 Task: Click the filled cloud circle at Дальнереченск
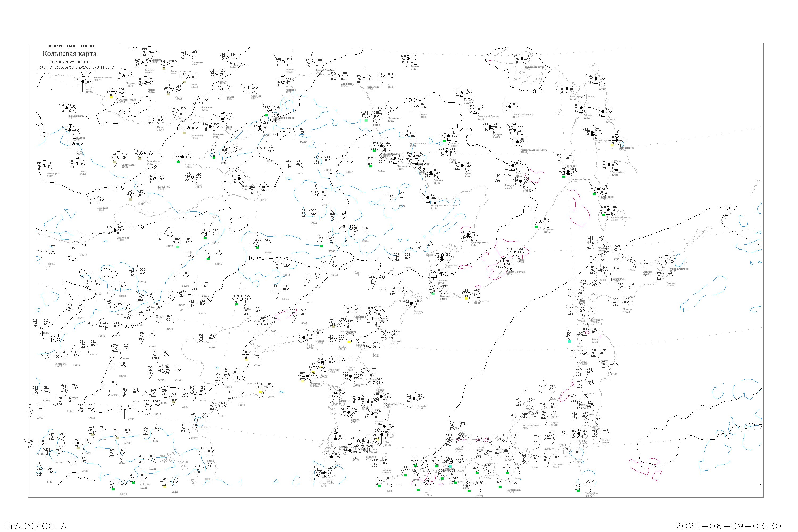[468, 234]
